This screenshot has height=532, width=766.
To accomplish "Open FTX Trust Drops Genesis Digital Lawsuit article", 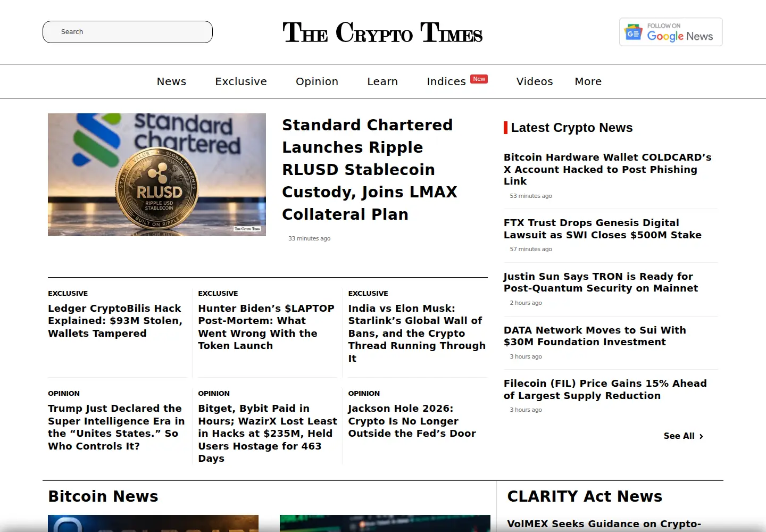I will [603, 229].
